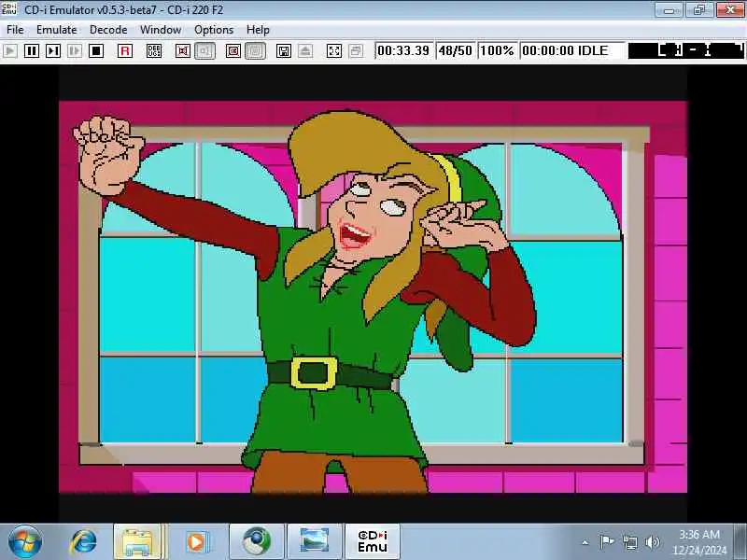Open the Action Center flag icon
This screenshot has height=560, width=747.
click(x=606, y=542)
